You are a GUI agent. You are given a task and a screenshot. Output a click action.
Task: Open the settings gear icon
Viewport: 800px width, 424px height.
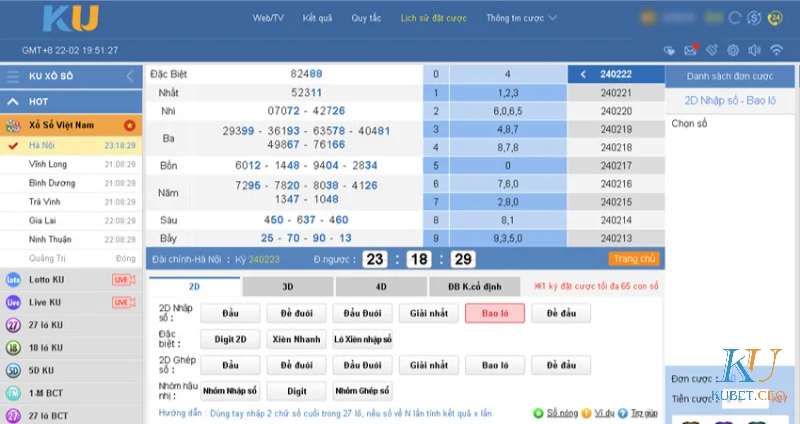pyautogui.click(x=733, y=50)
